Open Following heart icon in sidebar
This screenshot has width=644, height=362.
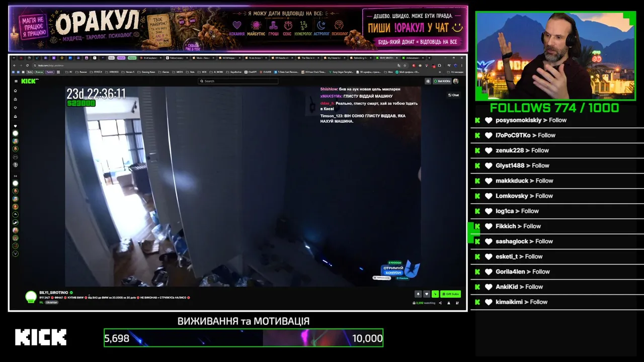click(16, 108)
